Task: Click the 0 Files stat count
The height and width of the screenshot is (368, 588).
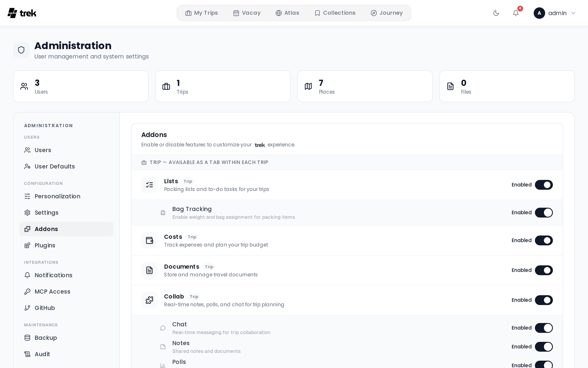Action: click(464, 83)
